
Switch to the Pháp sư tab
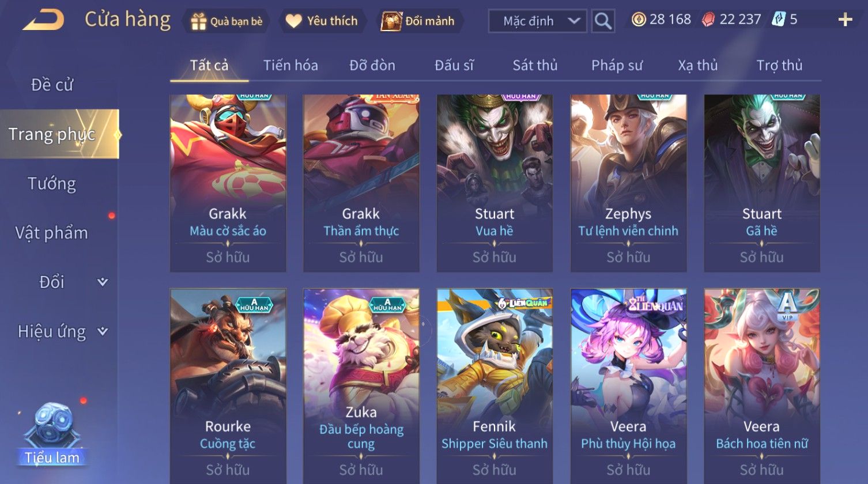(x=617, y=65)
